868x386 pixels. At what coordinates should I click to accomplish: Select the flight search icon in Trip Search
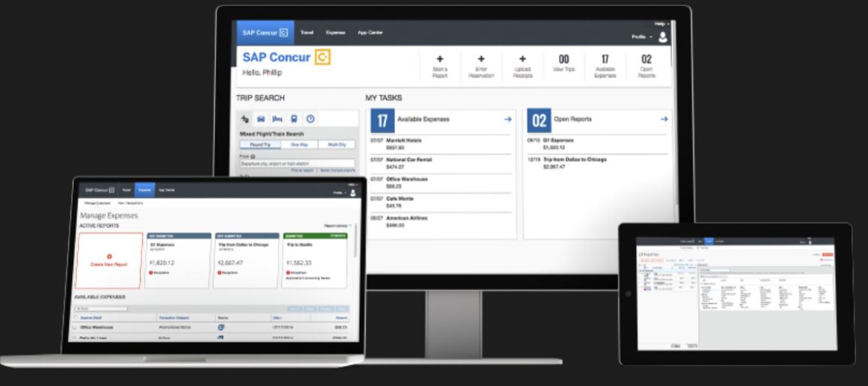click(x=245, y=119)
